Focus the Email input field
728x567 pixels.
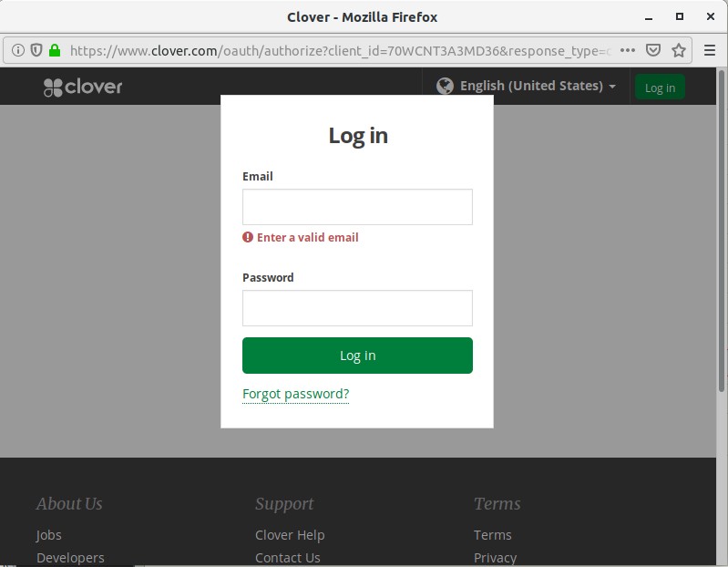point(357,207)
